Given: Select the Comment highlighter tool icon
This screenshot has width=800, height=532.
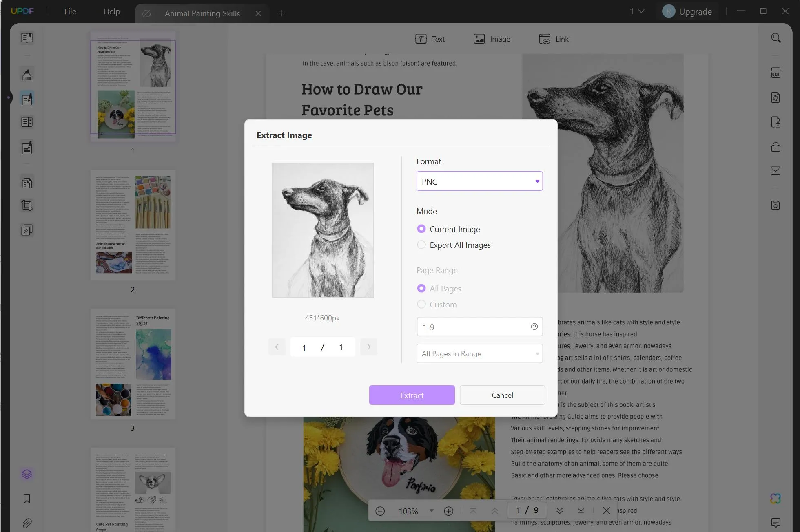Looking at the screenshot, I should tap(27, 75).
